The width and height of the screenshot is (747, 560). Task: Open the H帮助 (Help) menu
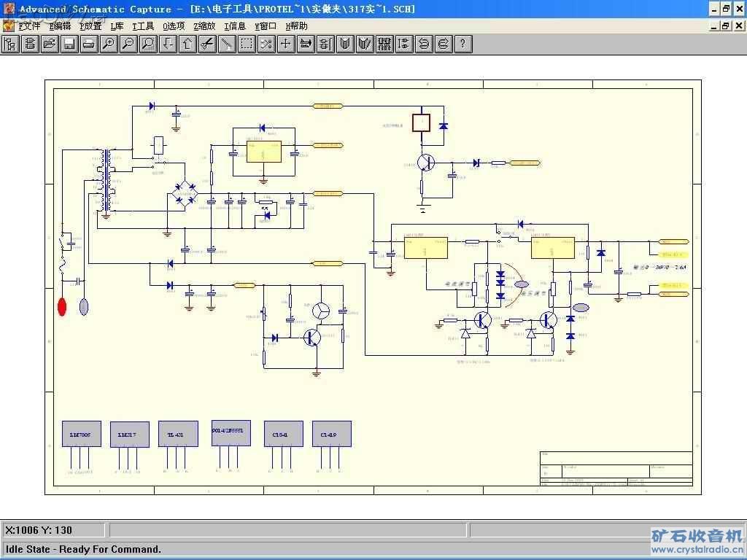click(297, 26)
